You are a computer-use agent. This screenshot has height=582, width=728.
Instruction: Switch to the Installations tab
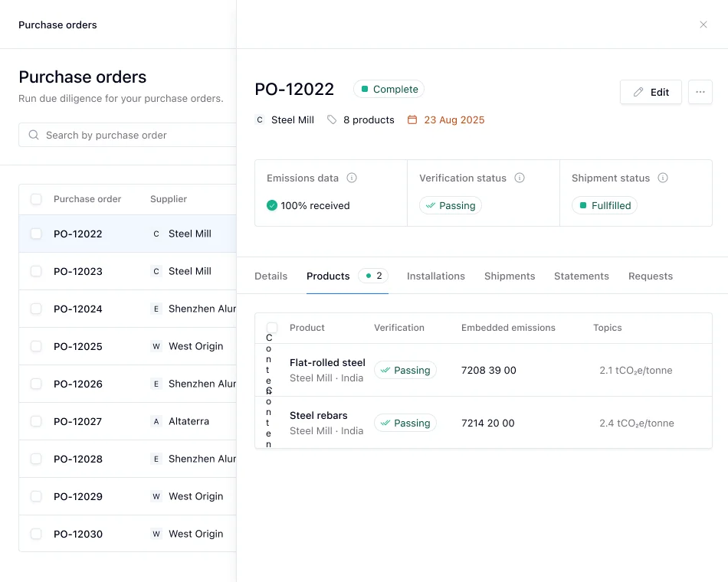click(435, 276)
